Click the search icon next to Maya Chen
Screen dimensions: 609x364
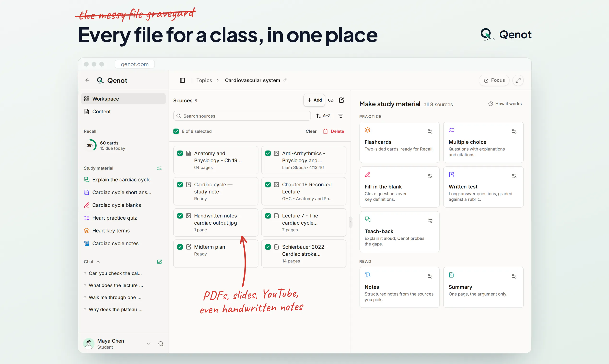pyautogui.click(x=161, y=344)
